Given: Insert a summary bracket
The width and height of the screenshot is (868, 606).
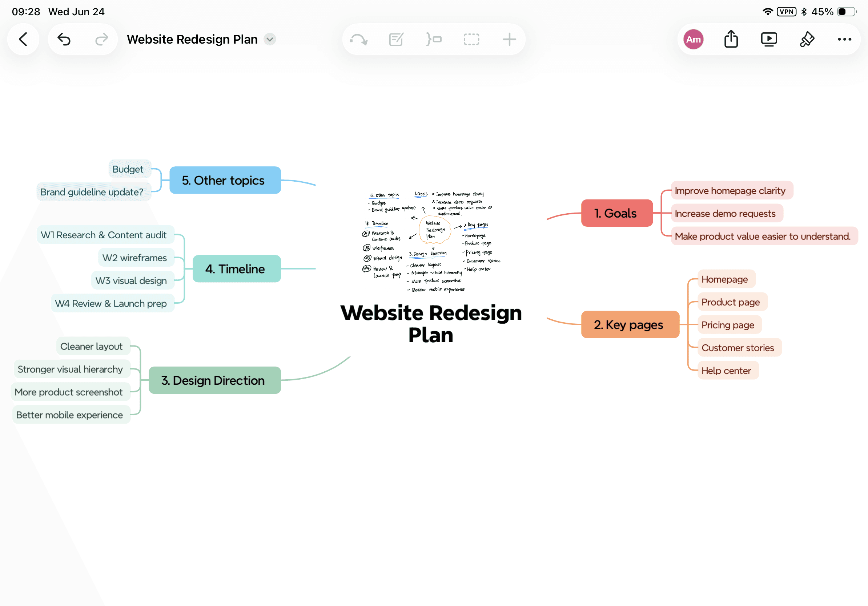Looking at the screenshot, I should [x=434, y=39].
